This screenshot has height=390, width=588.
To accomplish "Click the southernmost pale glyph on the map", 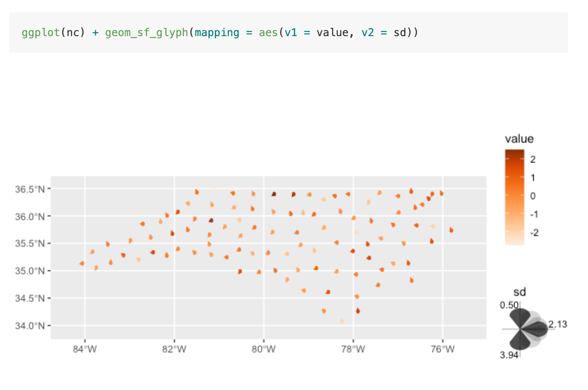I will tap(342, 321).
